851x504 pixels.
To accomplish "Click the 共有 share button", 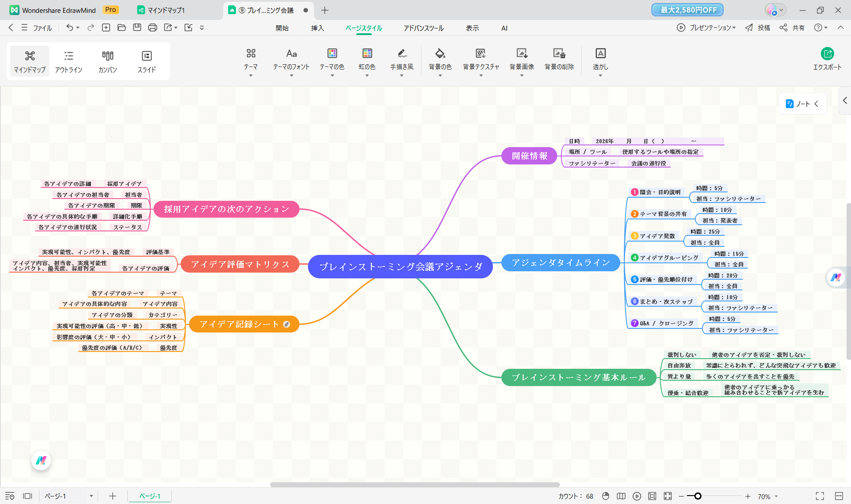I will pyautogui.click(x=792, y=27).
